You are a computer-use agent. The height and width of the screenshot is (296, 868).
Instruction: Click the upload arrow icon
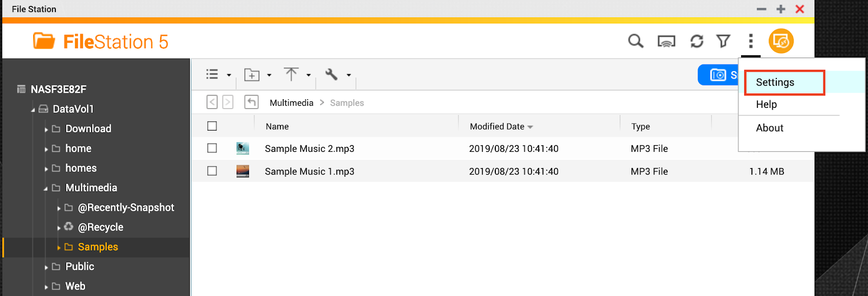click(x=291, y=74)
